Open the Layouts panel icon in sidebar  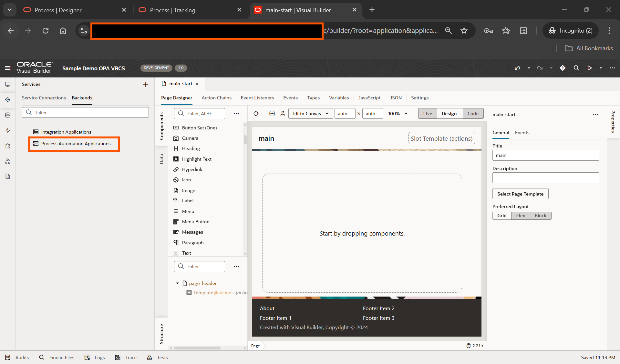tap(8, 161)
